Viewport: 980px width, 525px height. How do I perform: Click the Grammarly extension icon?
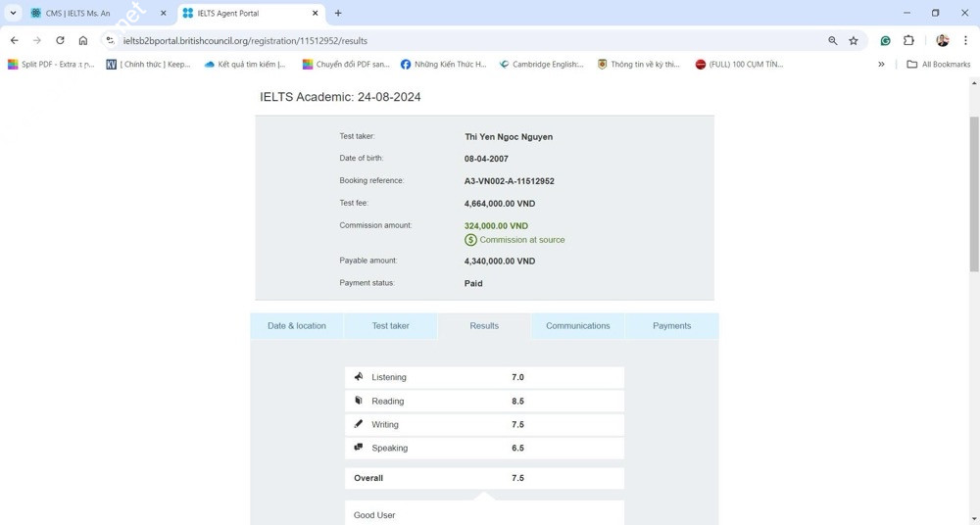coord(885,41)
